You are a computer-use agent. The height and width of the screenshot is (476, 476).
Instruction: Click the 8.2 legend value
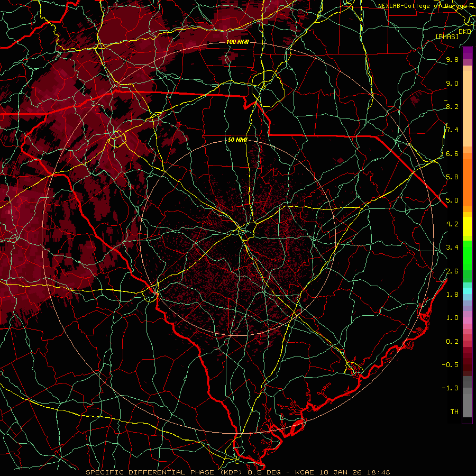point(452,106)
